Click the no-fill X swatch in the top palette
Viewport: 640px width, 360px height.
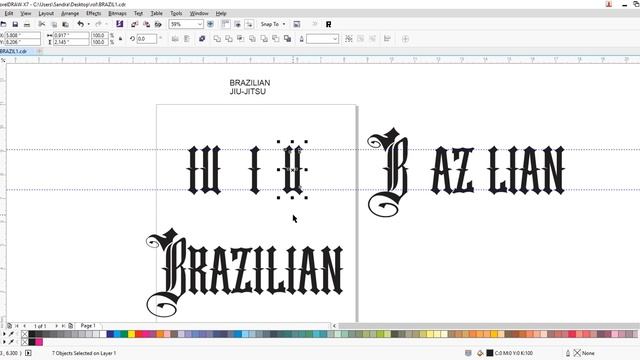coord(25,334)
